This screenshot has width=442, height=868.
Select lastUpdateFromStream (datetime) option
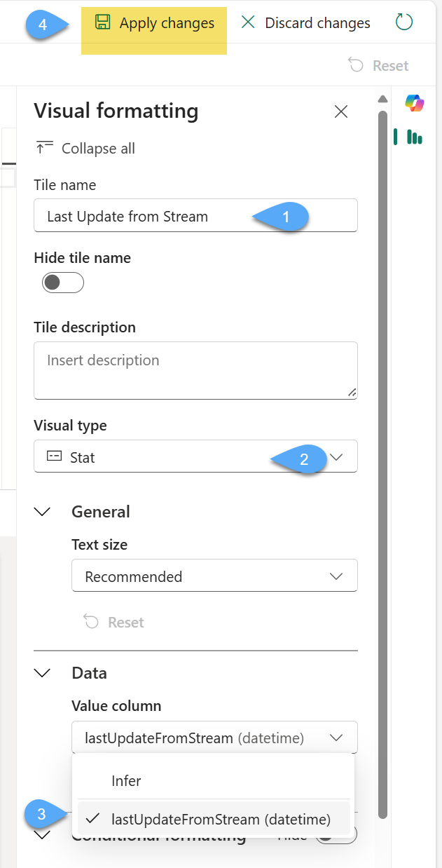220,819
